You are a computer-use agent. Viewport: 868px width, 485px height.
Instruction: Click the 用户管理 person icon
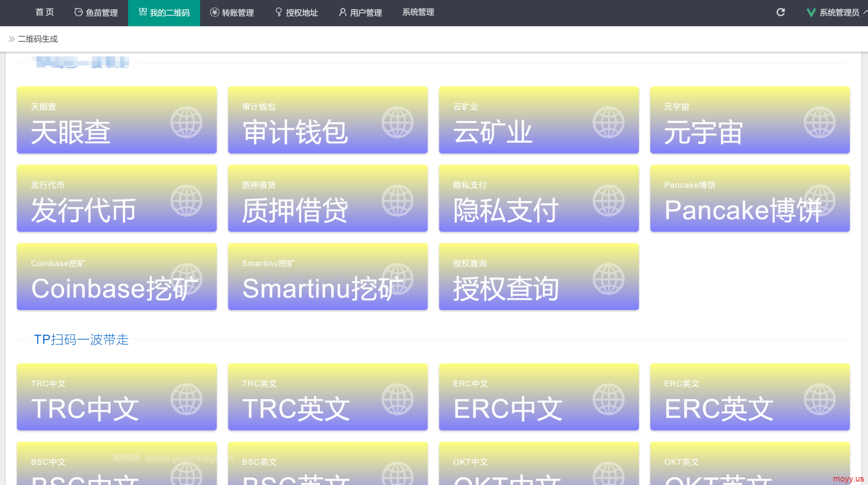(x=343, y=12)
